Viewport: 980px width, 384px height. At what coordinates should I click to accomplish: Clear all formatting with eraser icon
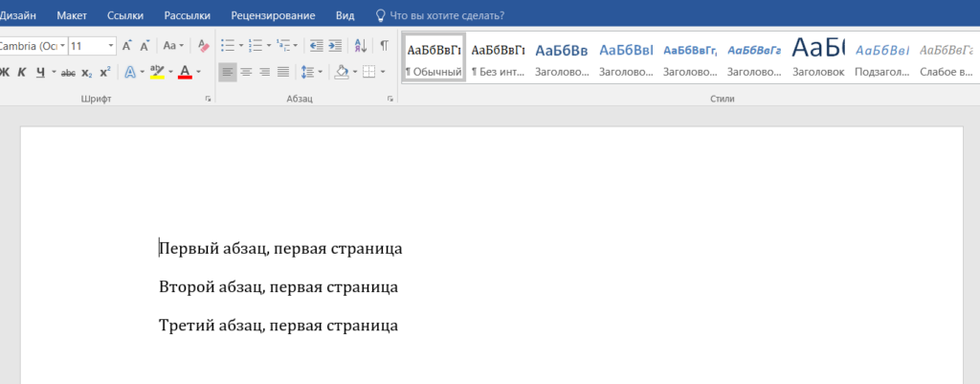click(x=203, y=46)
